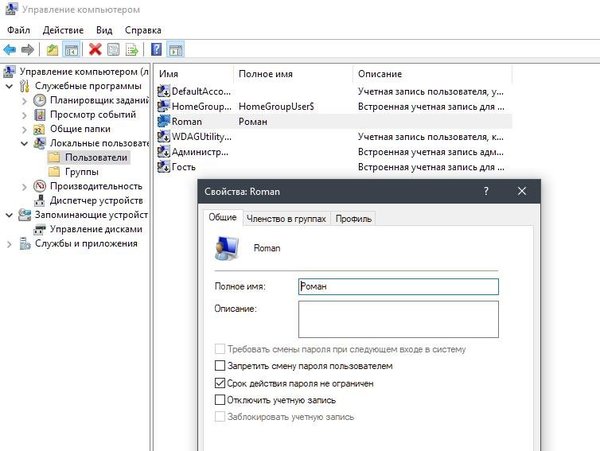Expand the Просмотр событий node arrow
Viewport: 600px width, 451px height.
click(x=24, y=115)
